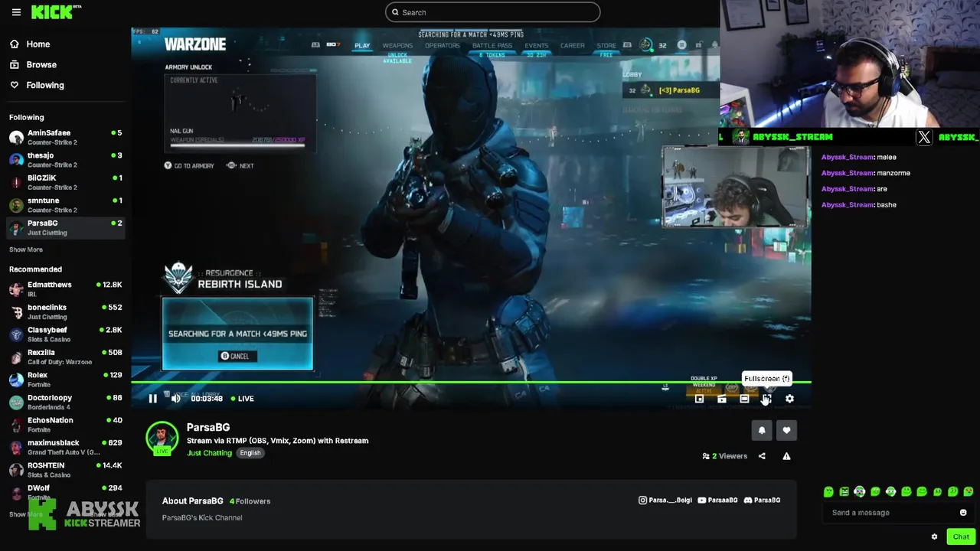Image resolution: width=980 pixels, height=551 pixels.
Task: Follow ParsaBG with the heart button
Action: coord(786,431)
